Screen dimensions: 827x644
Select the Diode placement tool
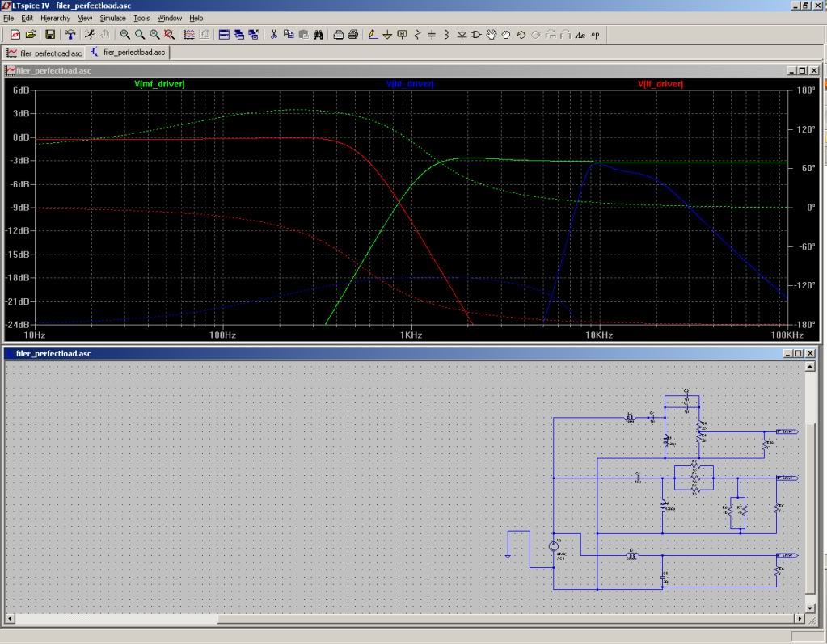coord(462,35)
